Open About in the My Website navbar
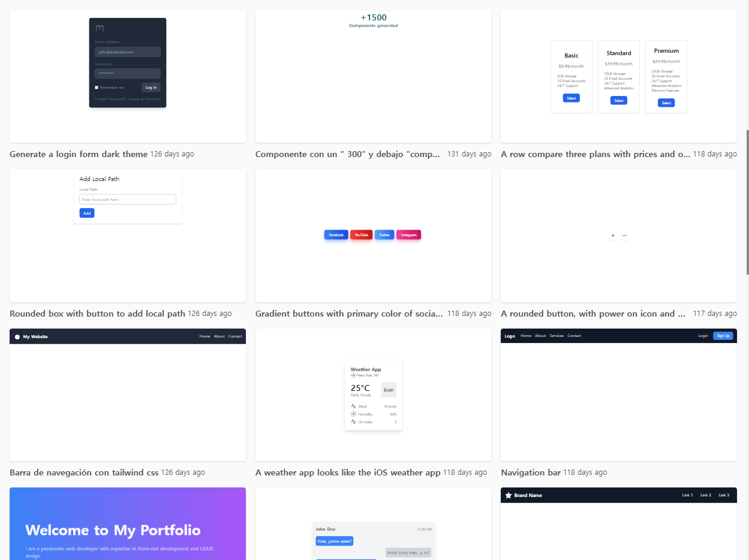Screen dimensions: 749x560 pyautogui.click(x=219, y=336)
